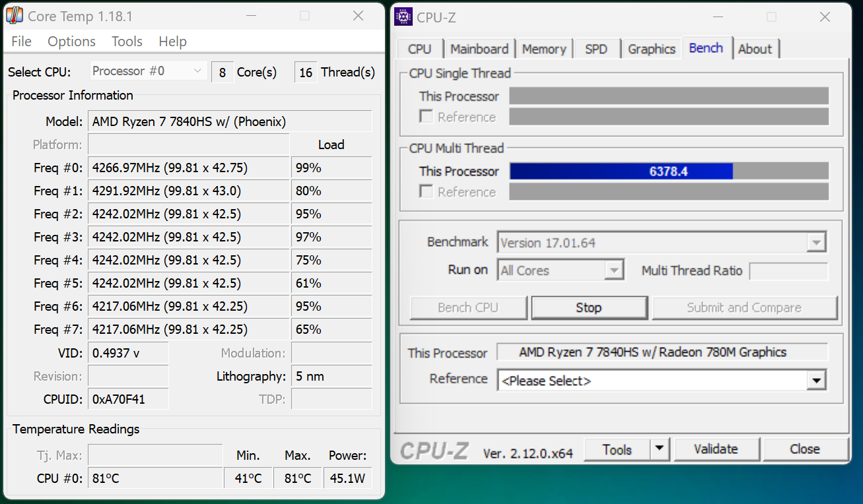This screenshot has width=863, height=504.
Task: Click the Freq #6 frequency value
Action: 189,307
